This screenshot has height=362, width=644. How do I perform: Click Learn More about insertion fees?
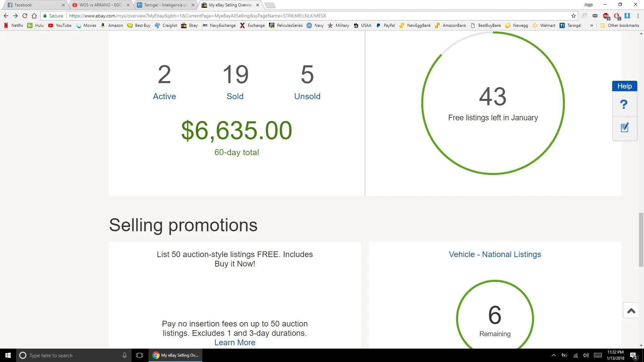click(235, 343)
